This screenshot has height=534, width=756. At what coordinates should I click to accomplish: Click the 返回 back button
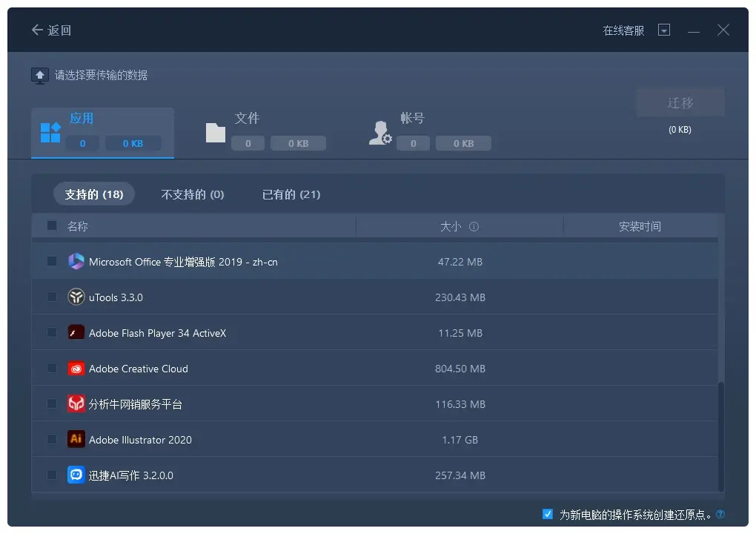tap(50, 30)
